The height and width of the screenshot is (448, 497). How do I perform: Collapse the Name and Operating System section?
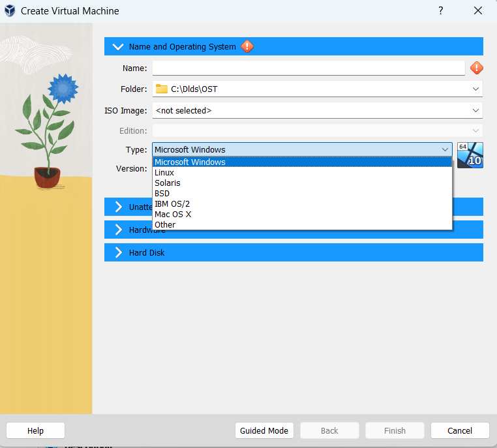pos(118,47)
